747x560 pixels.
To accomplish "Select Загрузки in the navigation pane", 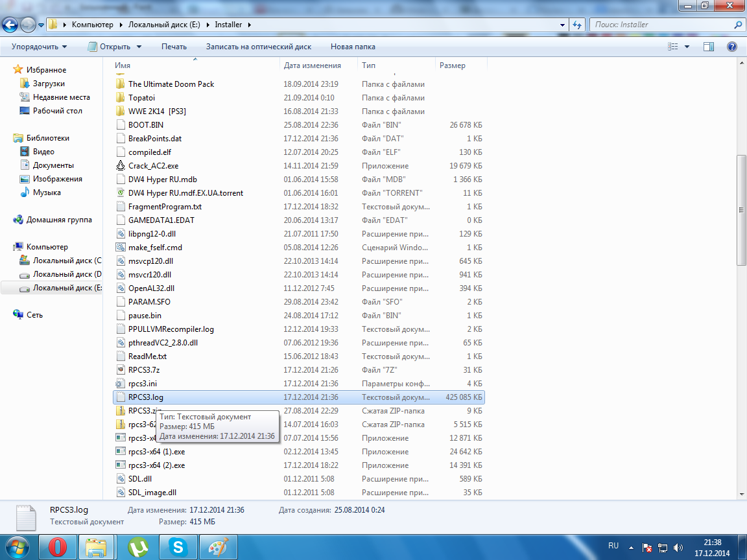I will [49, 84].
